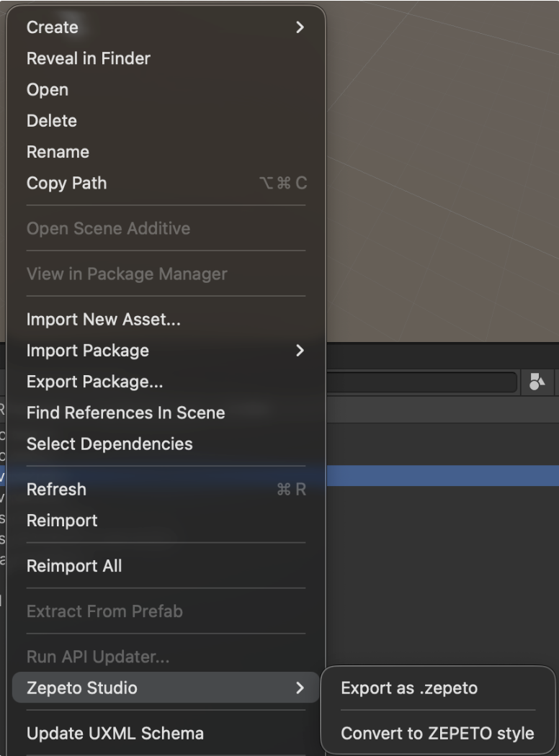Choose Find References In Scene

[x=166, y=413]
